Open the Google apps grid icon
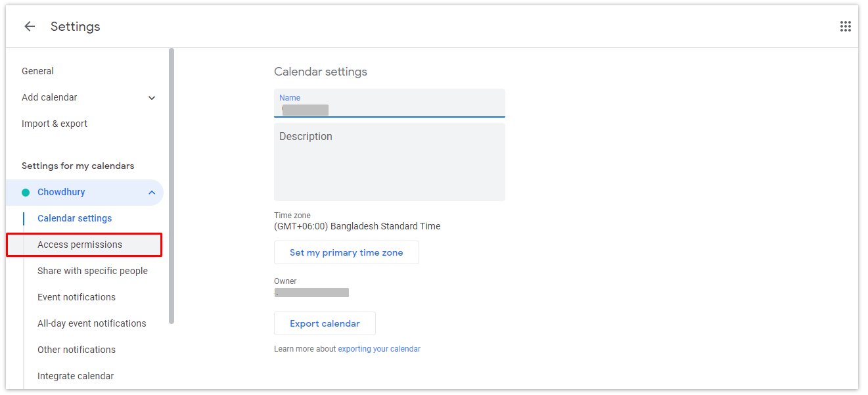Viewport: 868px width, 395px height. point(846,26)
